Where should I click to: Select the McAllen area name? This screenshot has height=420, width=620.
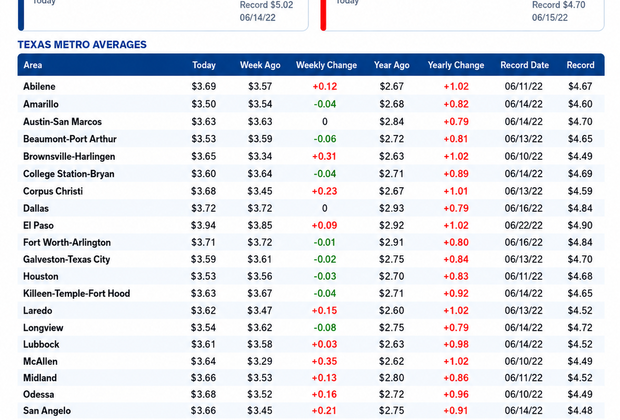coord(40,361)
